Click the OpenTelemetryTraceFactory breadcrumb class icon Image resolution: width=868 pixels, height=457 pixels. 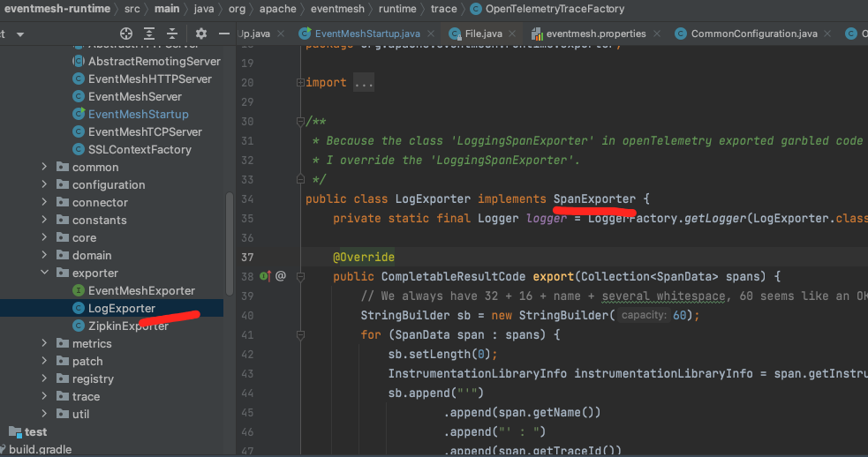coord(476,9)
